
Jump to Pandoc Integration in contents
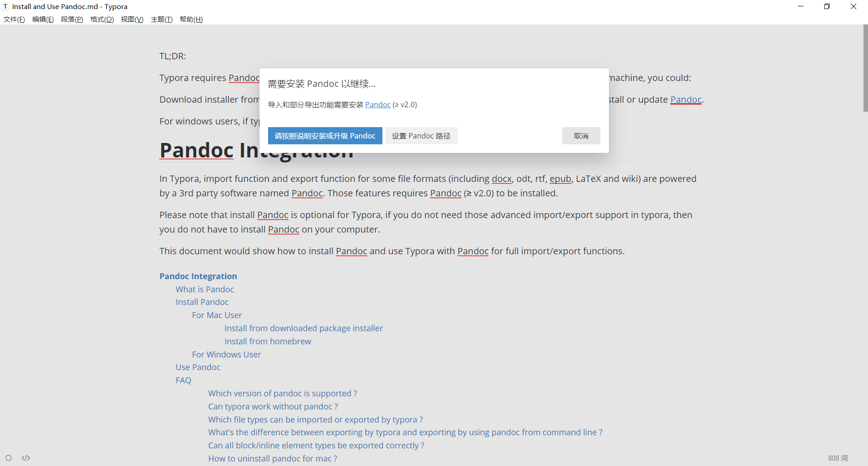click(198, 276)
